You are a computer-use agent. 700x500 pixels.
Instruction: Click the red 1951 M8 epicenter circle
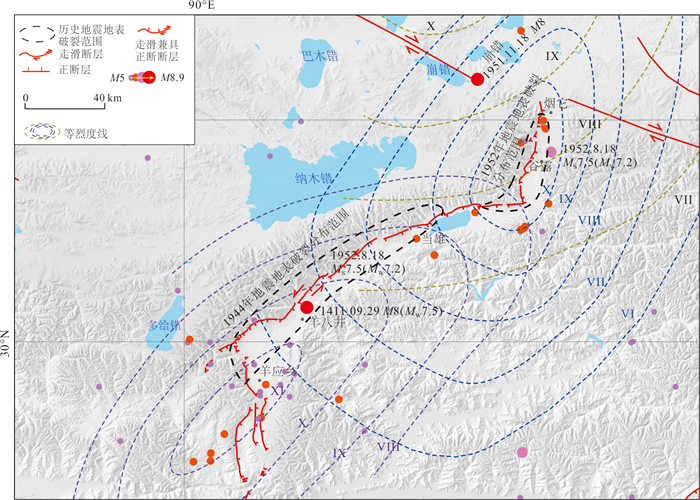[x=478, y=79]
